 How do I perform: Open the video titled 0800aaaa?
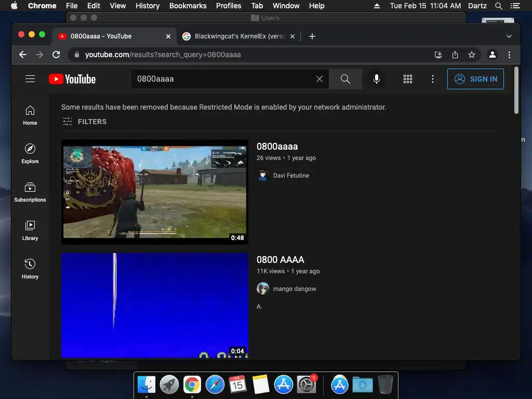point(277,147)
